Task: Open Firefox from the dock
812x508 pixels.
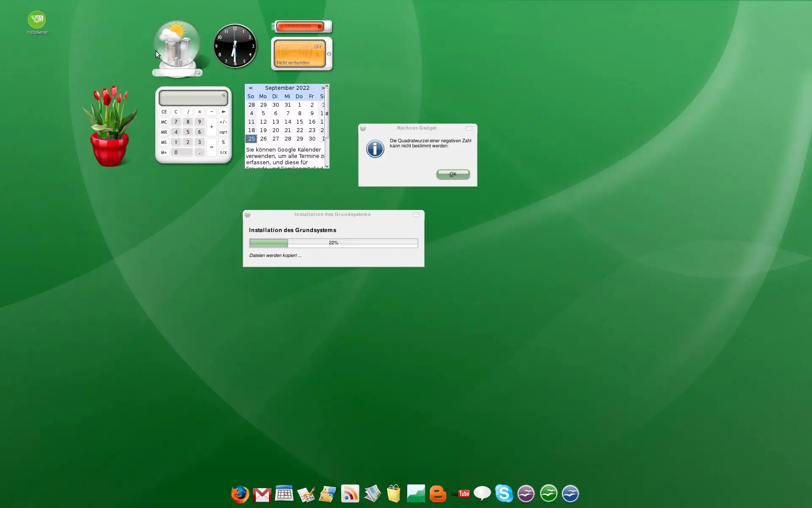Action: (240, 494)
